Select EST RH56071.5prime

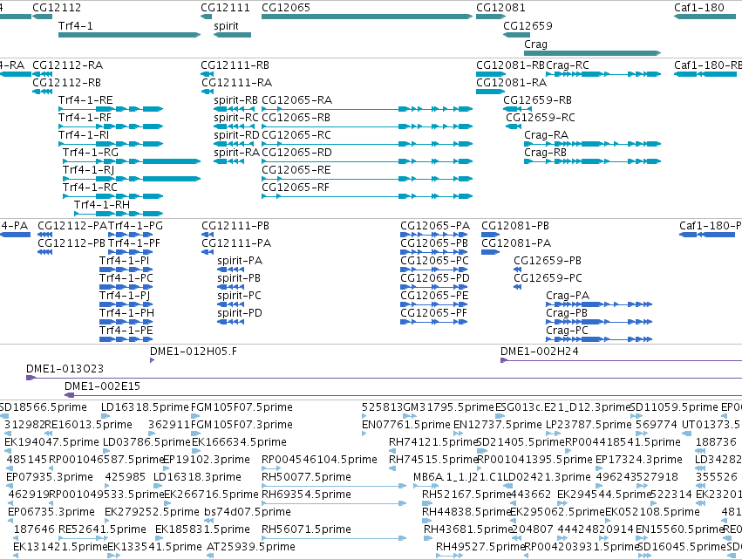[x=334, y=538]
